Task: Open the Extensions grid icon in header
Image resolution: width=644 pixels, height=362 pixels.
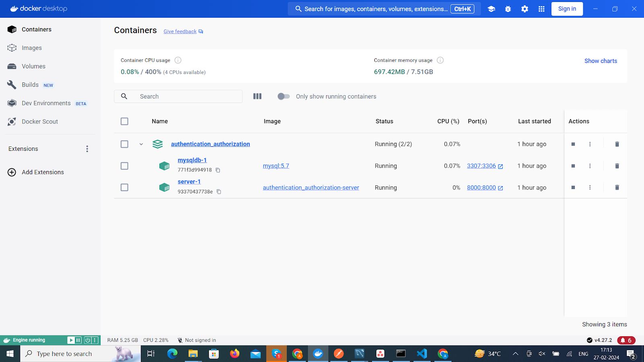Action: (541, 9)
